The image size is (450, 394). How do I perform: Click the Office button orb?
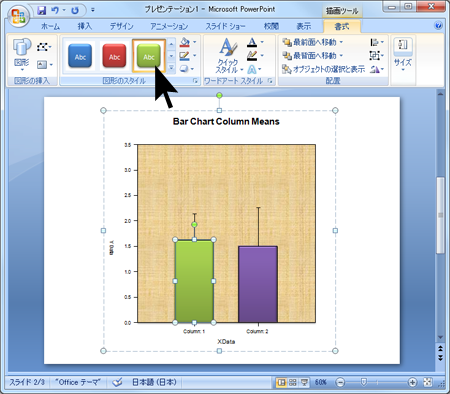tap(19, 15)
